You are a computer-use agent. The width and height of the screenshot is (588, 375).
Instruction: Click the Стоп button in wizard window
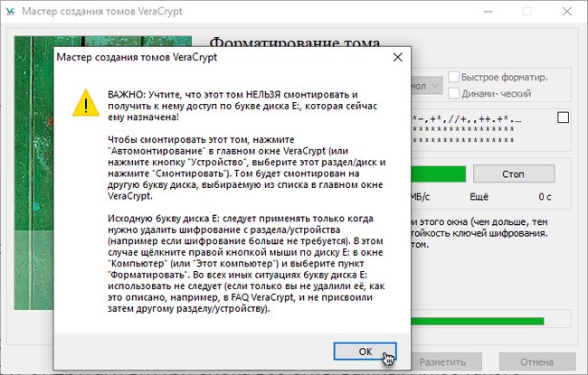(x=514, y=173)
